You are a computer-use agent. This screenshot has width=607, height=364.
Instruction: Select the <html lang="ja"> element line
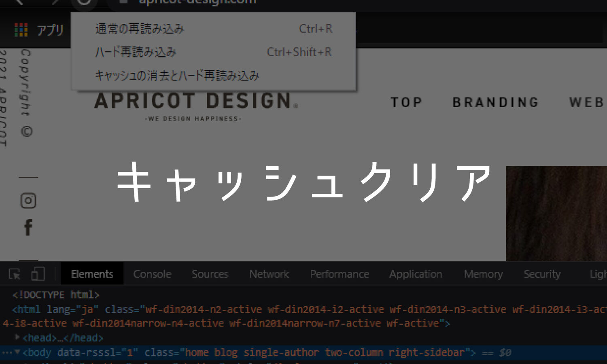tap(303, 316)
